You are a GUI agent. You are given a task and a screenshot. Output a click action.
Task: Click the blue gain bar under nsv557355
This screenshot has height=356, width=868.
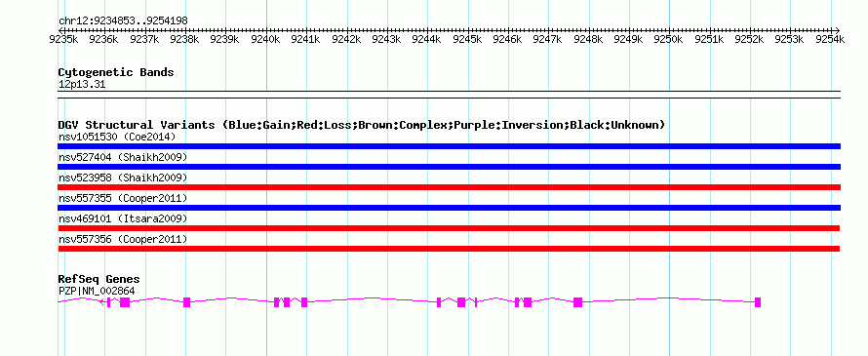[450, 208]
